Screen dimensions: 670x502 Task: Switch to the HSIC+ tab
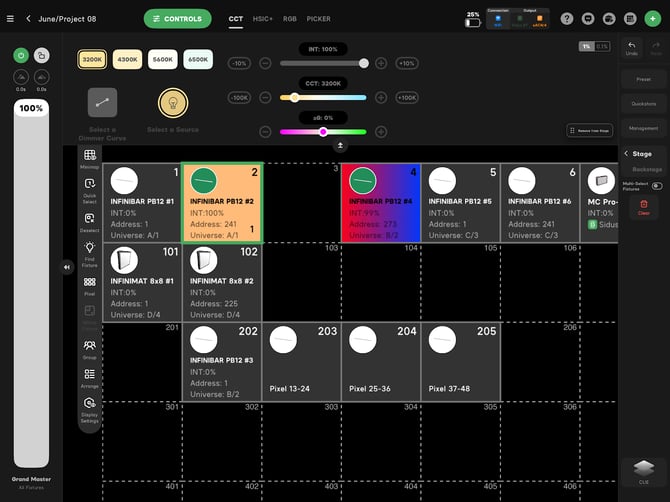[262, 19]
